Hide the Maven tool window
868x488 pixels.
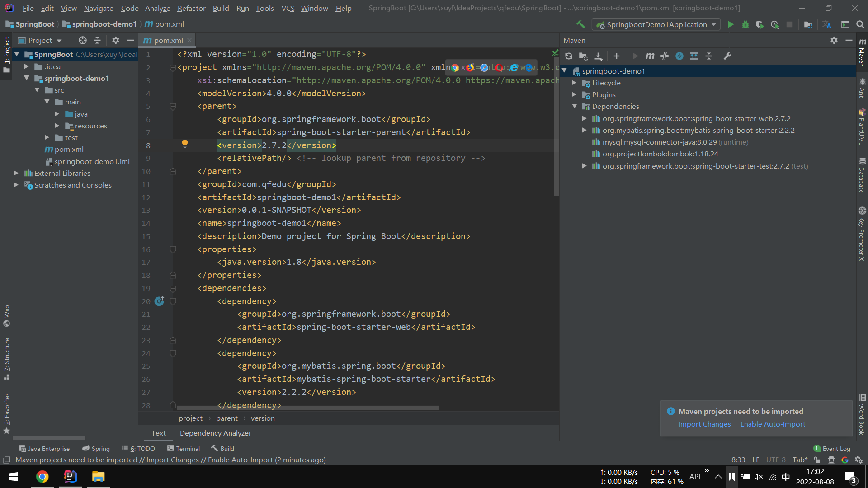coord(849,40)
